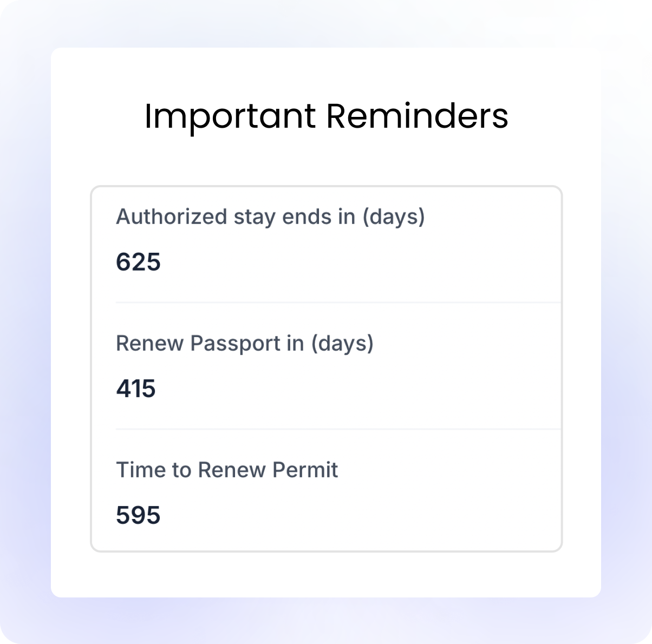
Task: Select the Authorized stay ends in label
Action: [x=270, y=217]
